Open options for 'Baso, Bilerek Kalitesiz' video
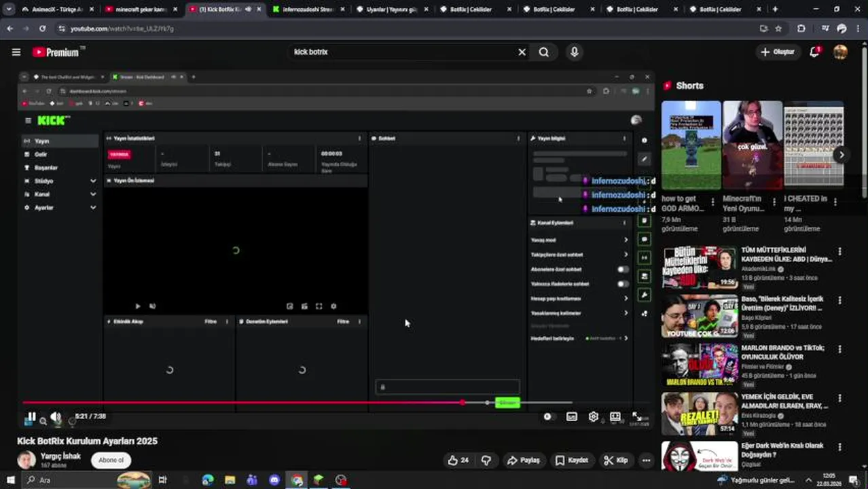Viewport: 868px width, 489px height. coord(839,300)
